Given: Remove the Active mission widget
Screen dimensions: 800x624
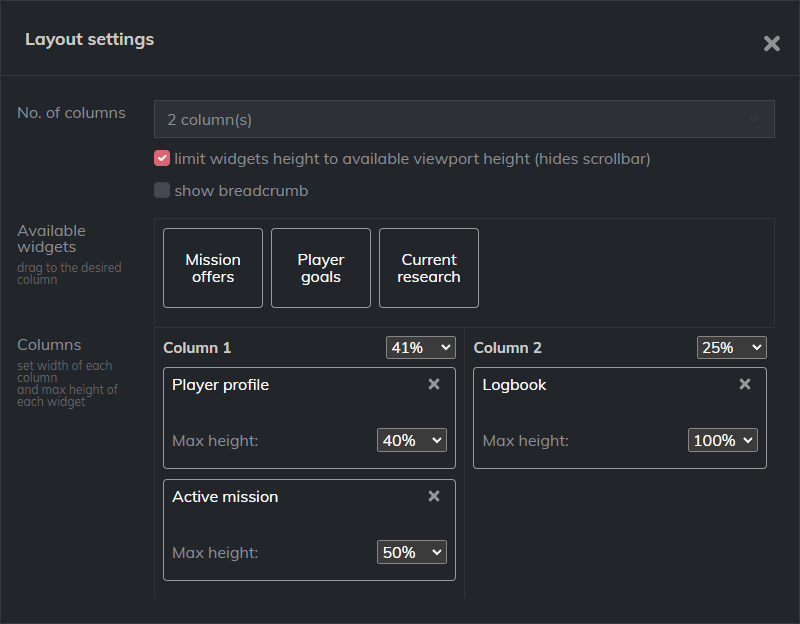Looking at the screenshot, I should click(x=434, y=496).
